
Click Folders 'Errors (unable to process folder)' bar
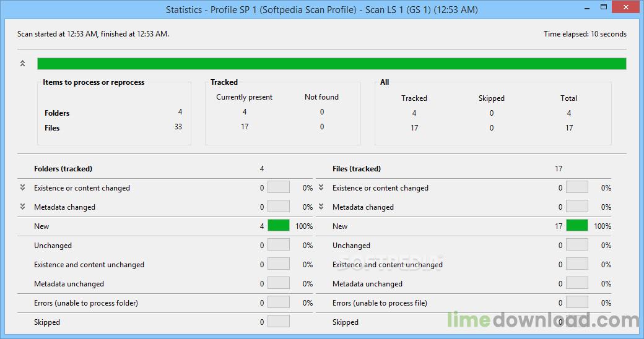coord(279,303)
